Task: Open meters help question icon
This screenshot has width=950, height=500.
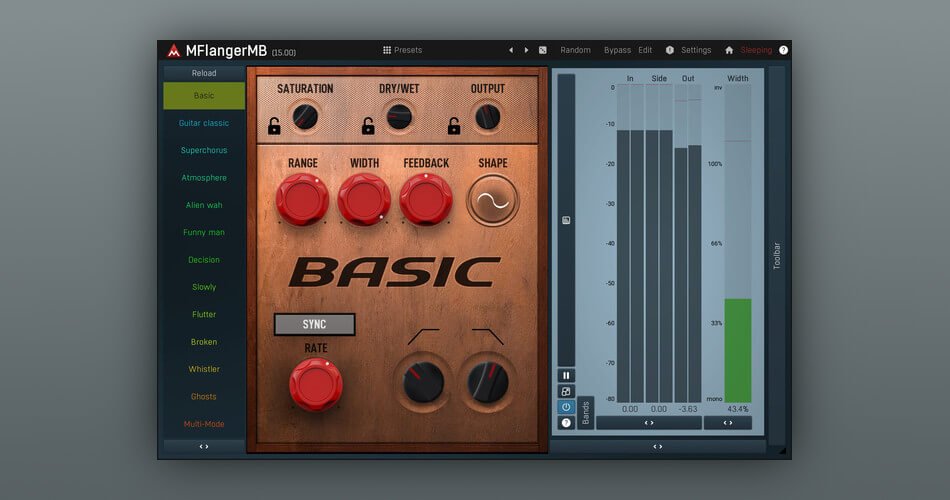Action: (566, 423)
